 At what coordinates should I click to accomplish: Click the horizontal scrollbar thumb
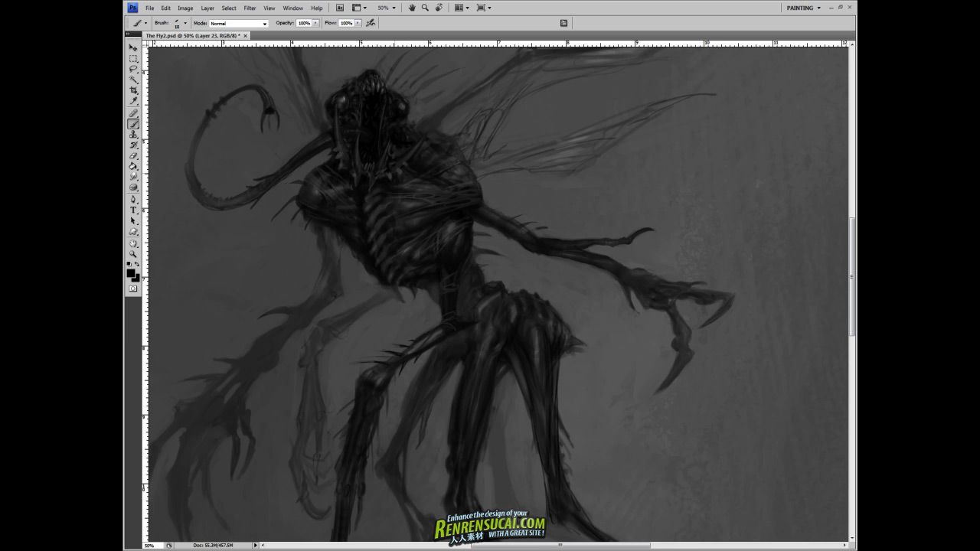(560, 545)
